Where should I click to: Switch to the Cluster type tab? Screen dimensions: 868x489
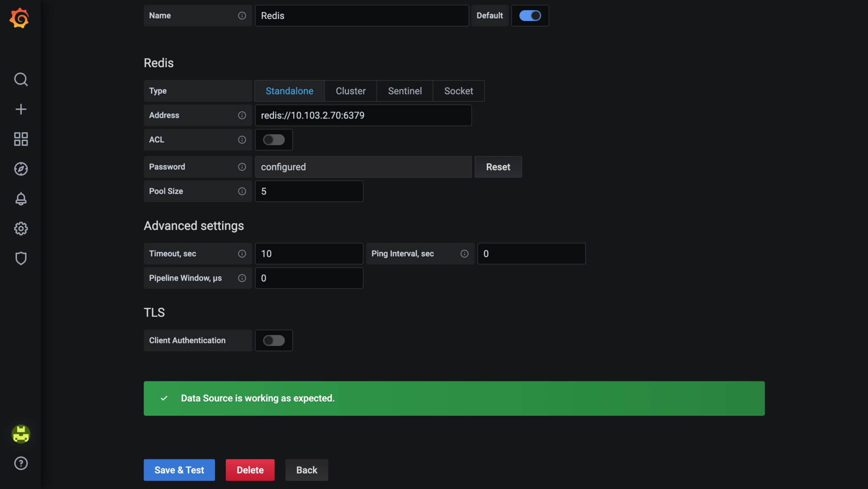[x=350, y=91]
